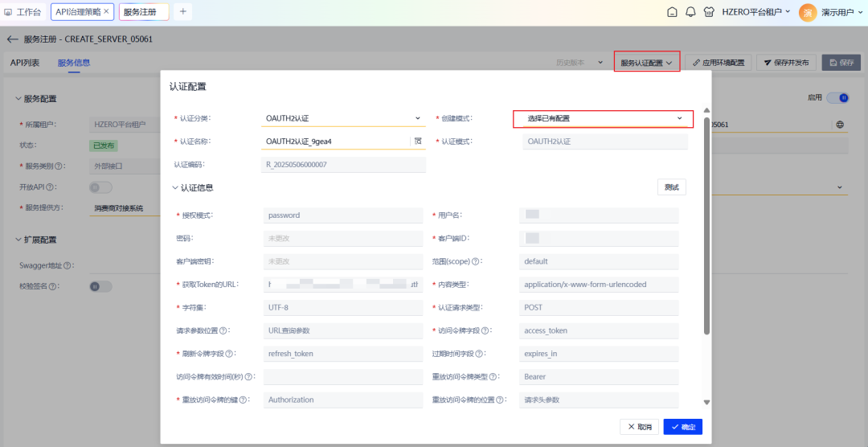The image size is (868, 447).
Task: Open the 认证分类 dropdown
Action: (343, 118)
